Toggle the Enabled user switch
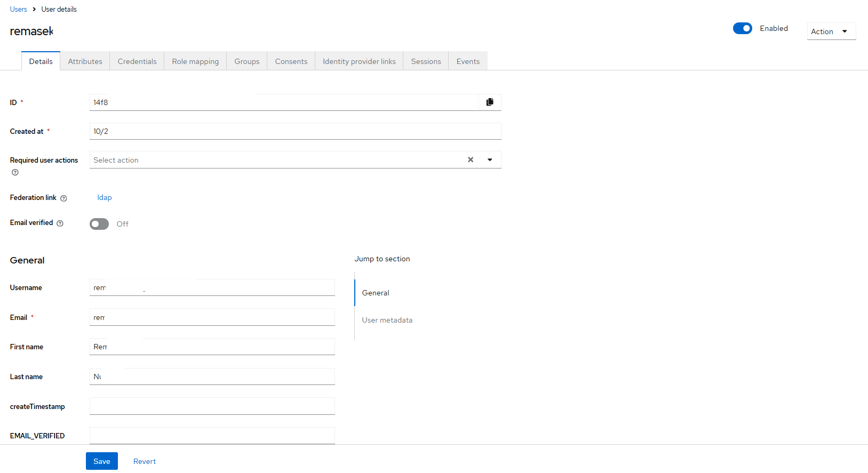Screen dimensions: 868x473 point(742,28)
